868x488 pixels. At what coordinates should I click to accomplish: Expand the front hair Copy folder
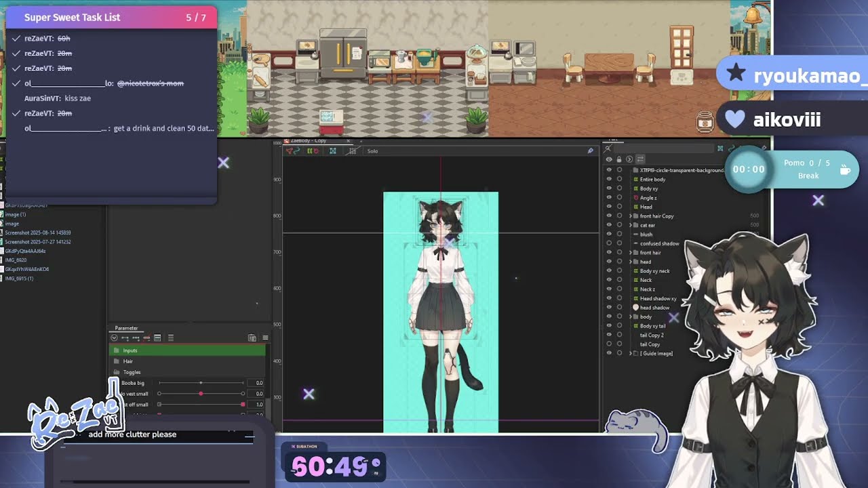(631, 216)
